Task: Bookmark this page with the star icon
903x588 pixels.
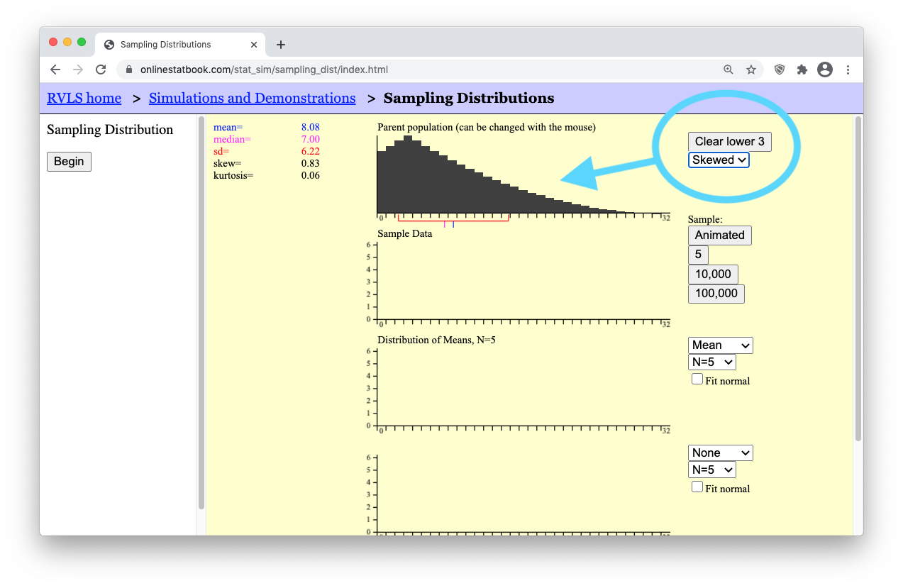Action: point(751,70)
